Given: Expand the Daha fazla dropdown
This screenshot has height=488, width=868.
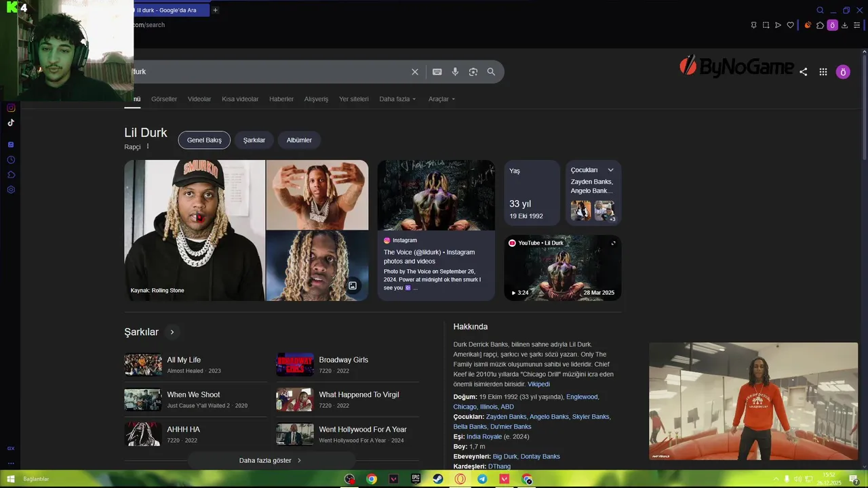Looking at the screenshot, I should pos(397,99).
